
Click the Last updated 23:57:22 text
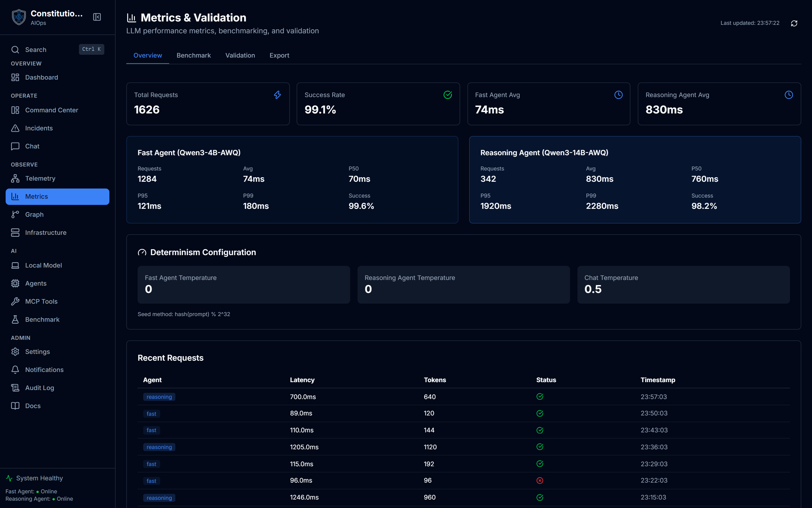750,23
